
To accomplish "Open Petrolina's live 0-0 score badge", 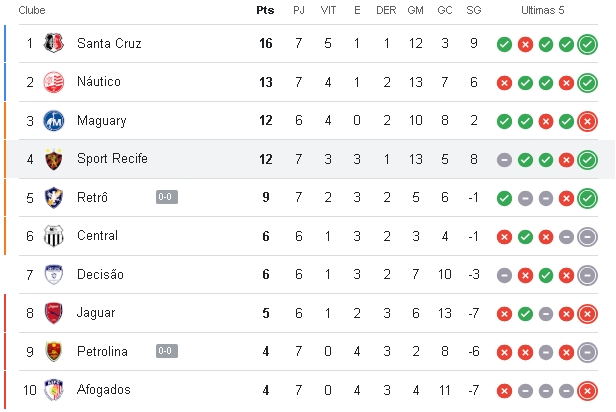I will coord(167,351).
